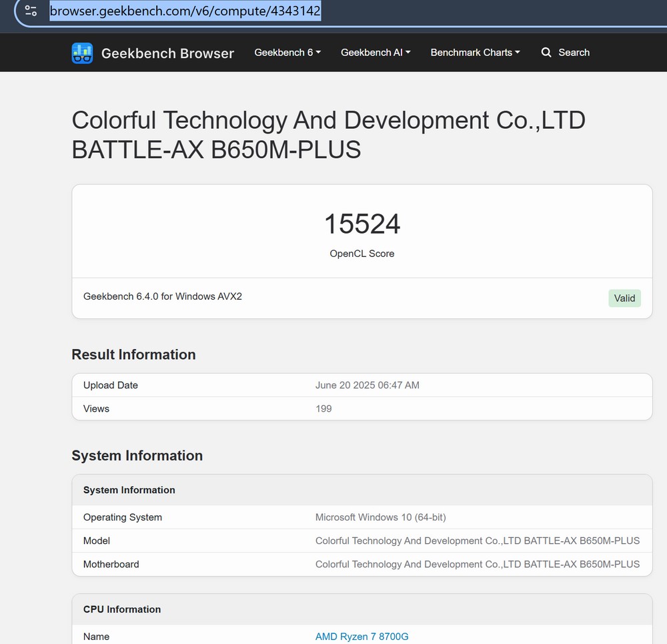This screenshot has width=667, height=644.
Task: Open the Geekbench 6 dropdown menu
Action: (287, 53)
